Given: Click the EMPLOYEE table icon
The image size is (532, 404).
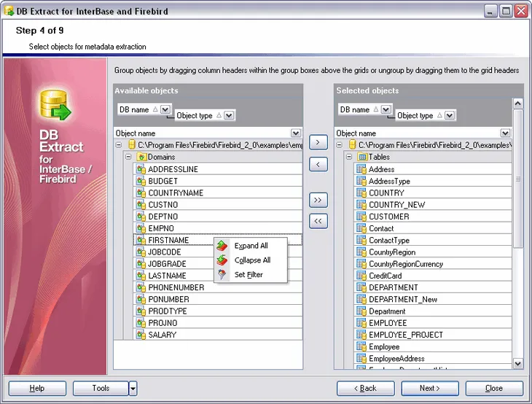Looking at the screenshot, I should [x=361, y=323].
